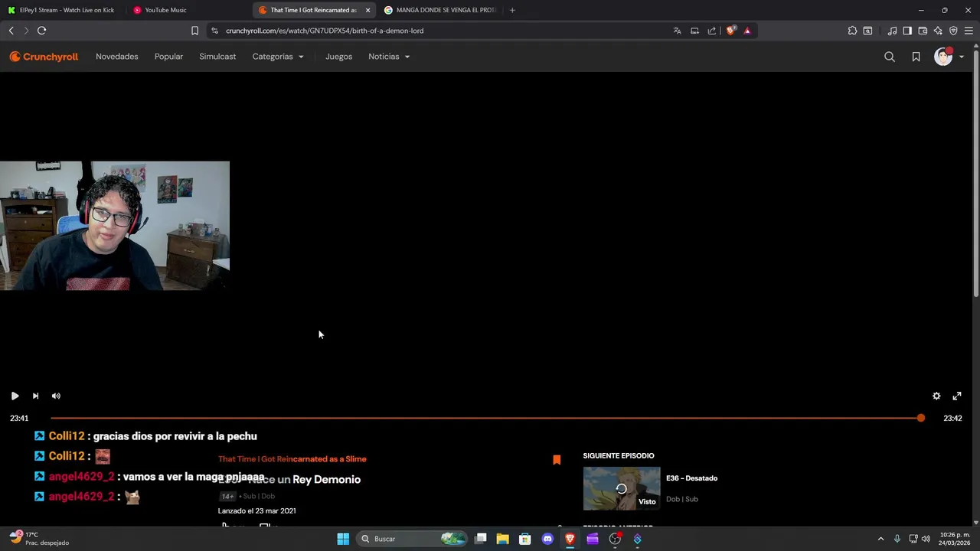Open File Explorer from the taskbar

[502, 539]
